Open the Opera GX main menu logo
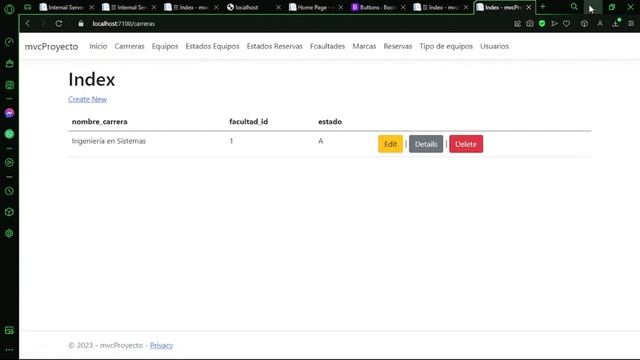The width and height of the screenshot is (640, 360). [x=9, y=8]
